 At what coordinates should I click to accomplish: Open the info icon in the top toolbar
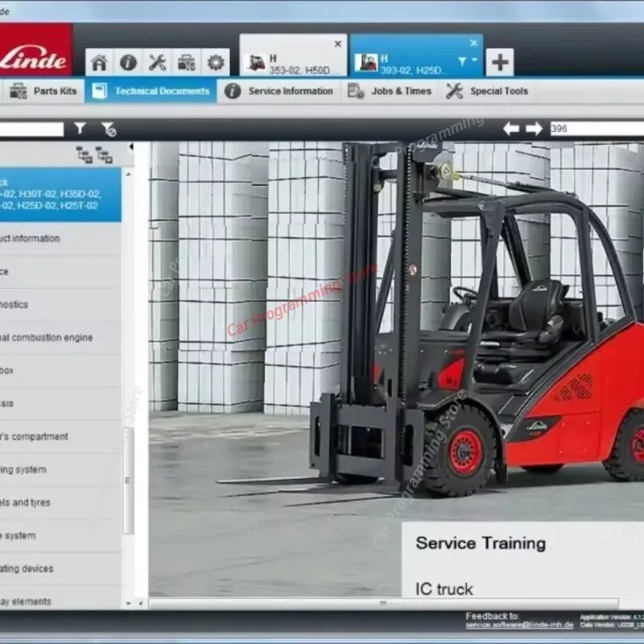coord(128,63)
